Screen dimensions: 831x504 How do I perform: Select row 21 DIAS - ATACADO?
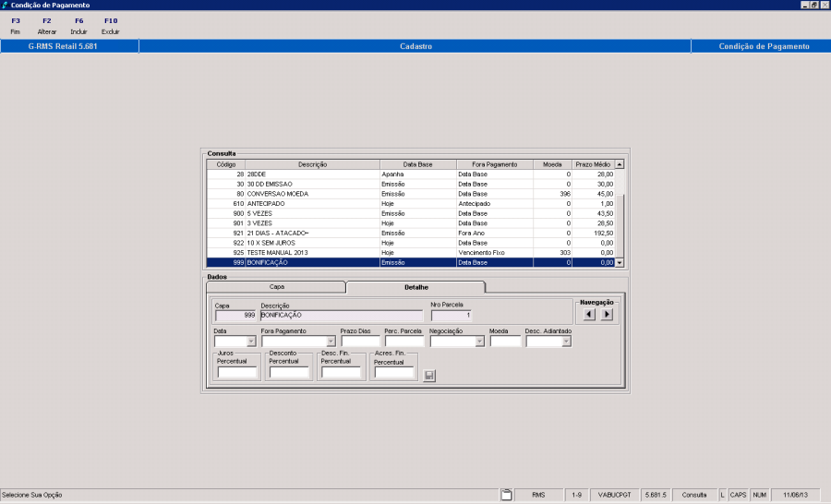pos(411,234)
